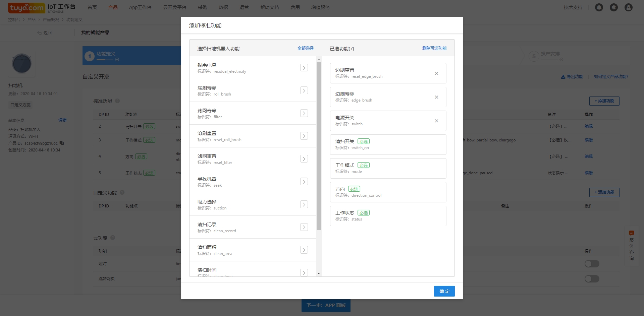Image resolution: width=644 pixels, height=316 pixels.
Task: Add 清扫记录 via its chevron arrow
Action: (x=304, y=227)
